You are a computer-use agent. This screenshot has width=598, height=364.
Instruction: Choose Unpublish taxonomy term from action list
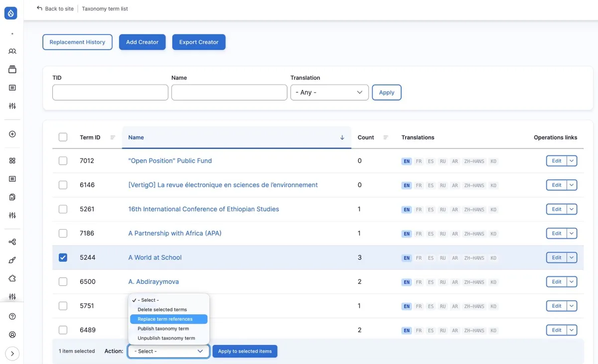pos(166,338)
